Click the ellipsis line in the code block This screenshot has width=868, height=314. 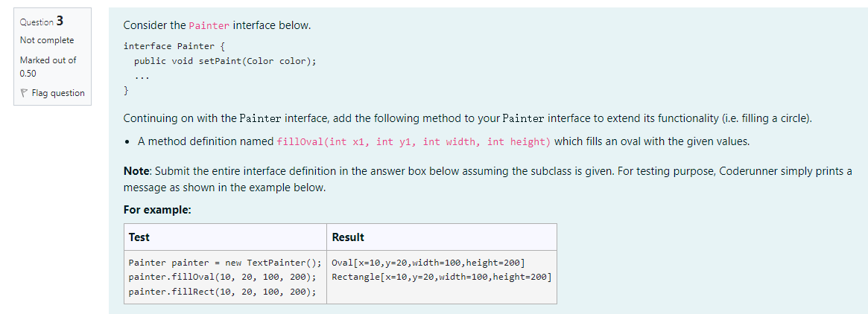(x=142, y=77)
